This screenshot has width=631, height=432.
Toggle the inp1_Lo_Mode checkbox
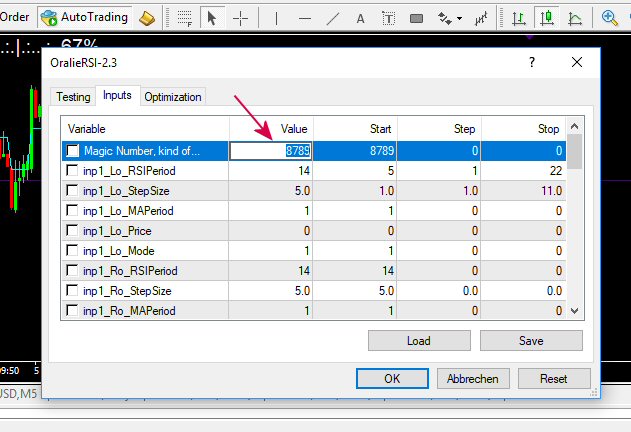click(x=72, y=250)
